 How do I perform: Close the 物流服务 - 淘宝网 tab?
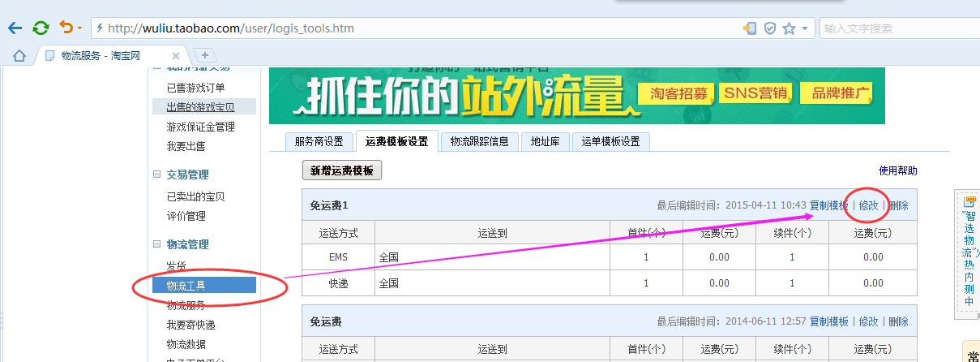tap(176, 55)
